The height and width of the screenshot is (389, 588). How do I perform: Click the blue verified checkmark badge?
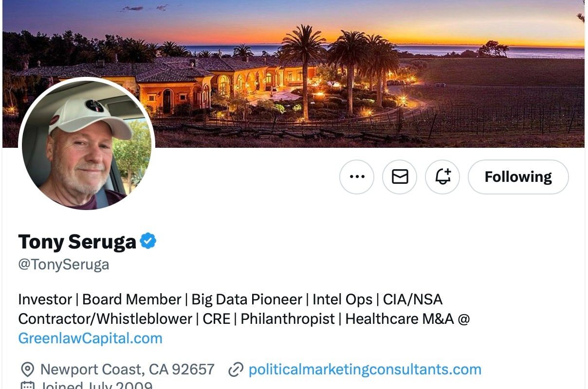point(148,241)
